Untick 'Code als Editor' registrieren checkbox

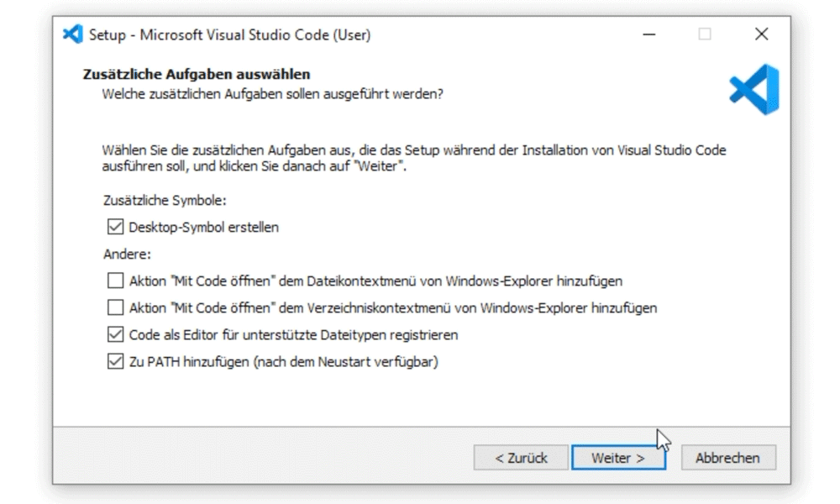pyautogui.click(x=115, y=335)
